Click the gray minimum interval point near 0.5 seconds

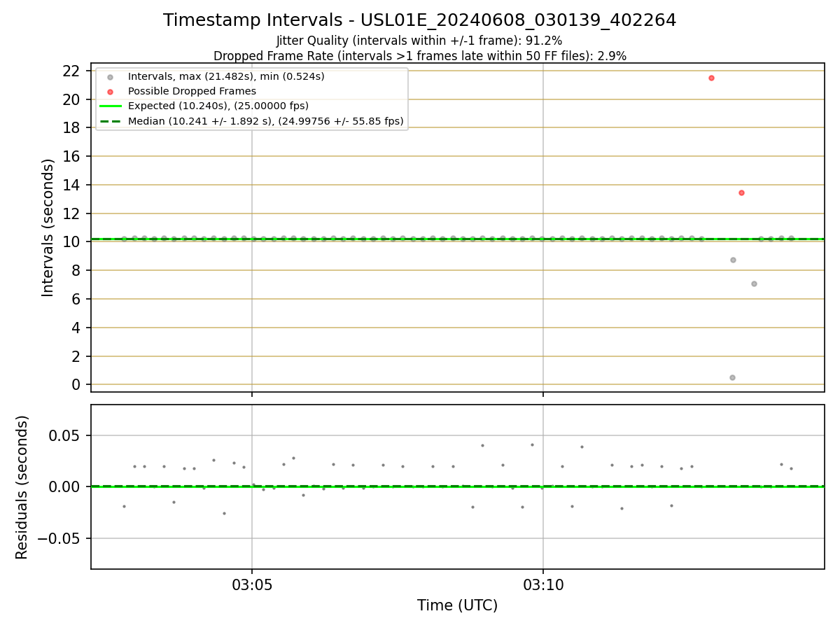coord(732,377)
